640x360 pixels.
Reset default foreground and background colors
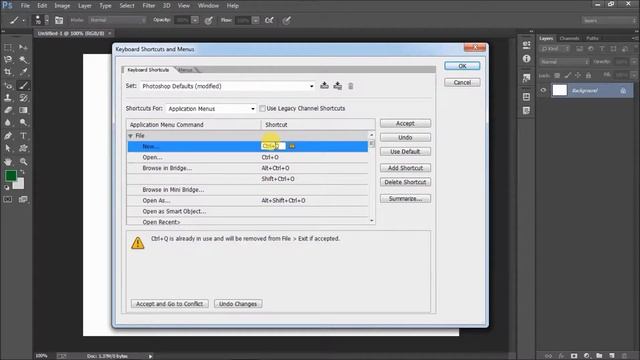tap(7, 188)
